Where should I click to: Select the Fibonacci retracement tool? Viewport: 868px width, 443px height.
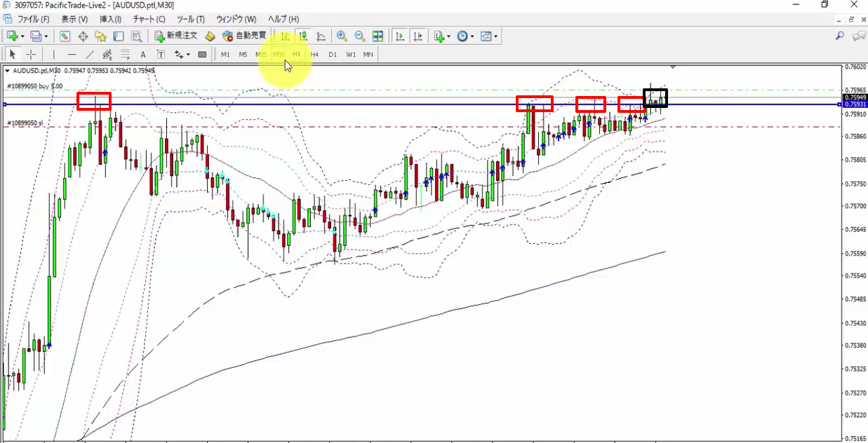coord(125,54)
